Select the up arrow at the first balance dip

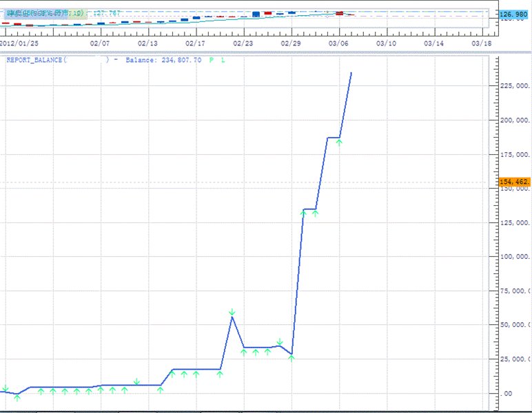tap(17, 397)
